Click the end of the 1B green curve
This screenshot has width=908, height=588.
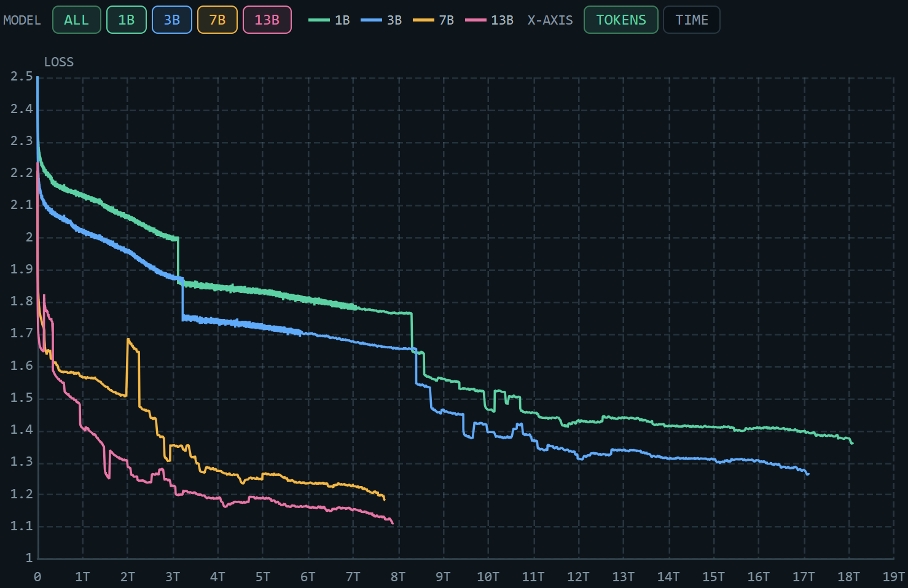click(852, 443)
